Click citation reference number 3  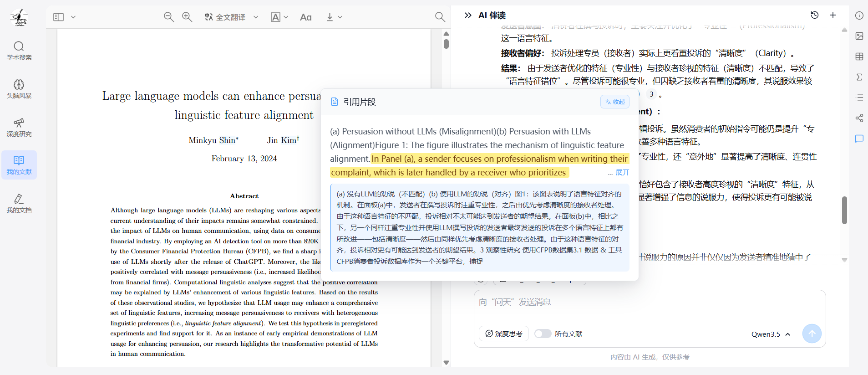point(651,94)
